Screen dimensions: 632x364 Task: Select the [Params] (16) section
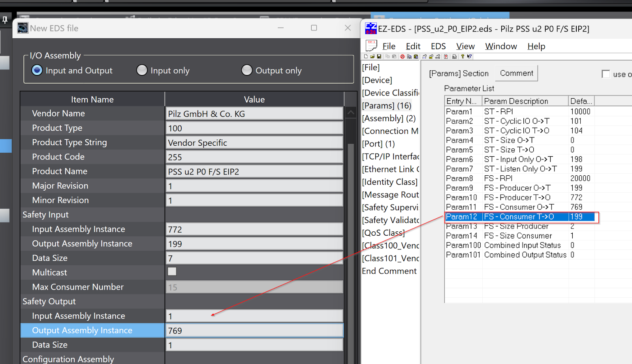click(387, 105)
